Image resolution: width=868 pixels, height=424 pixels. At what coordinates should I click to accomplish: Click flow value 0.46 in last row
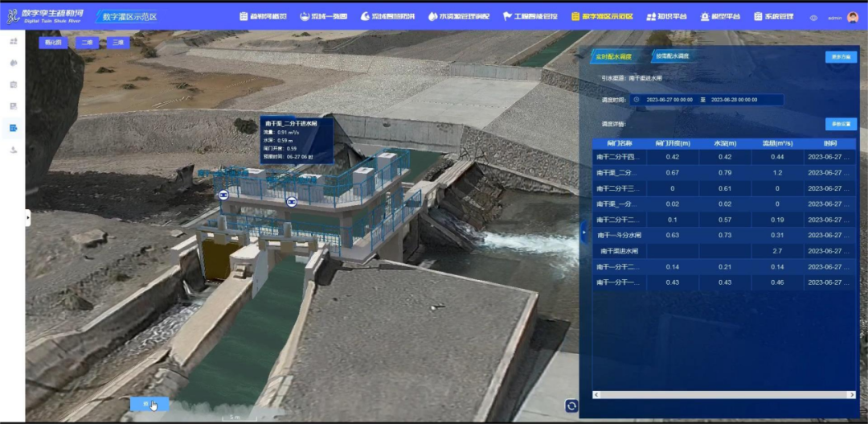(x=777, y=282)
